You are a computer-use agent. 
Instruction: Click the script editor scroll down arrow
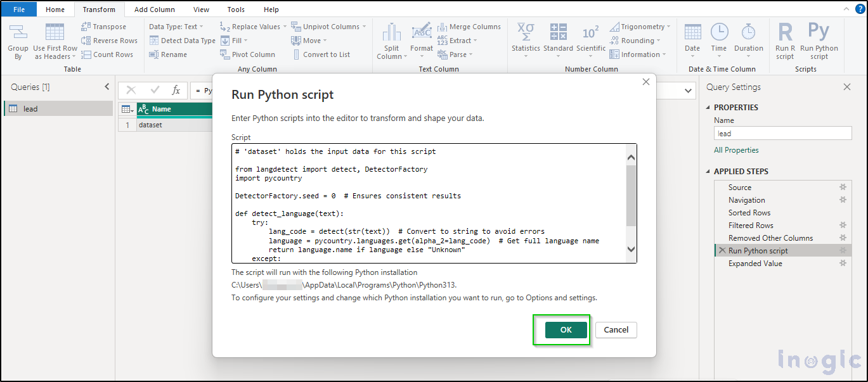pos(631,250)
